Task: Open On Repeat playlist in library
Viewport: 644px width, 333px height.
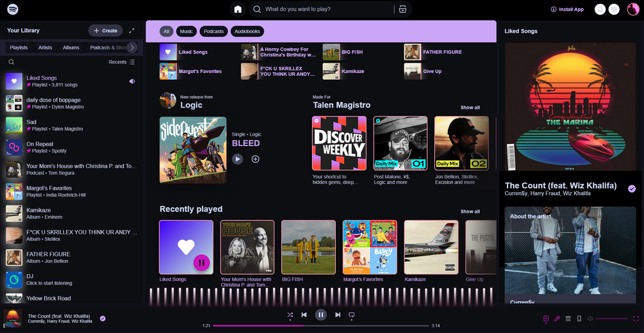Action: 72,147
